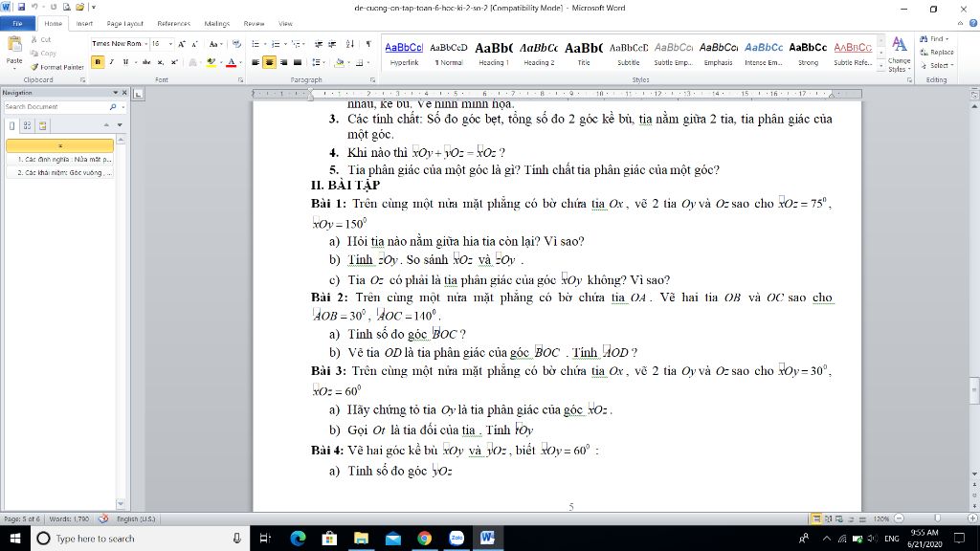Go to heading '2. Các khái niệm'
This screenshot has height=551, width=980.
pos(60,172)
